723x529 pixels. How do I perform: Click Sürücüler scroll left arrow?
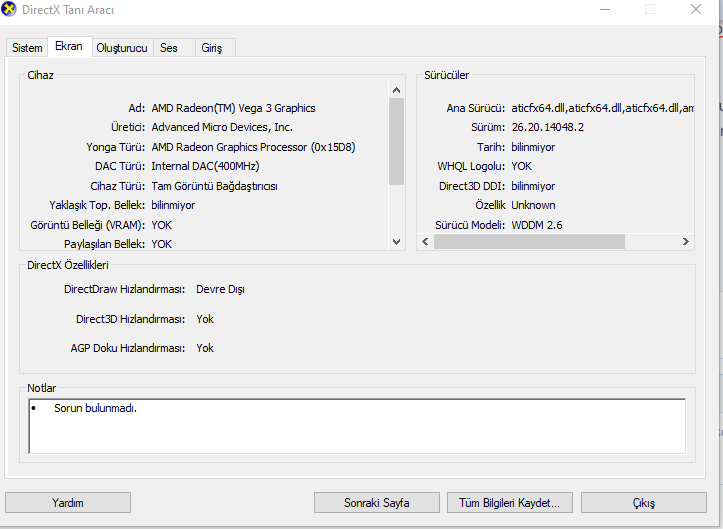(x=425, y=242)
